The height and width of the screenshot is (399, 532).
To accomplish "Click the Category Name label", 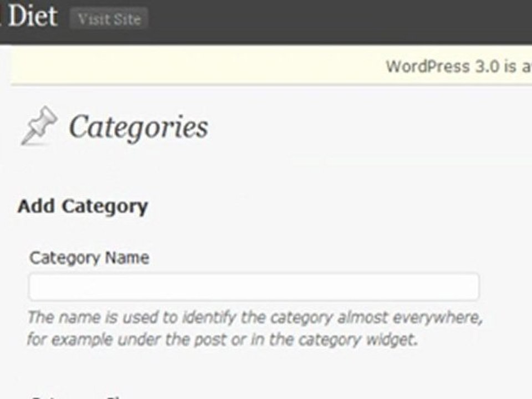I will click(89, 258).
